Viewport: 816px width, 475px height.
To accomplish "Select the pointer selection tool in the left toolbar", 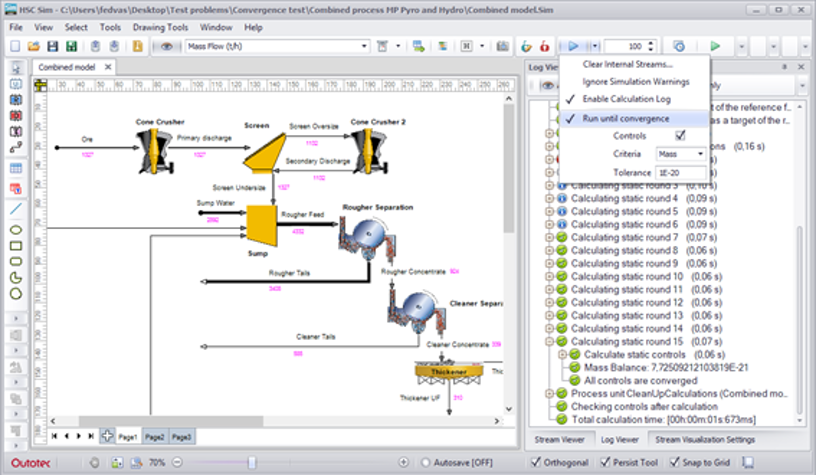I will pos(16,68).
